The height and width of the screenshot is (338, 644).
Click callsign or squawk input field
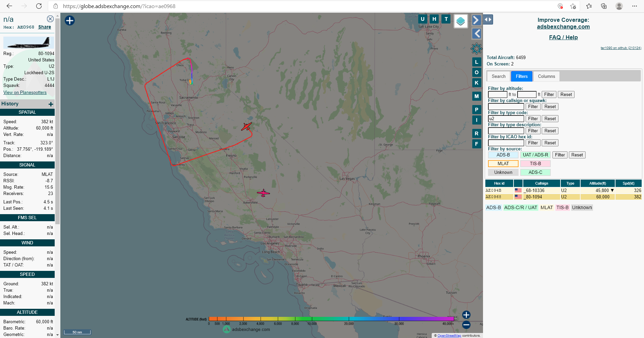click(x=506, y=107)
